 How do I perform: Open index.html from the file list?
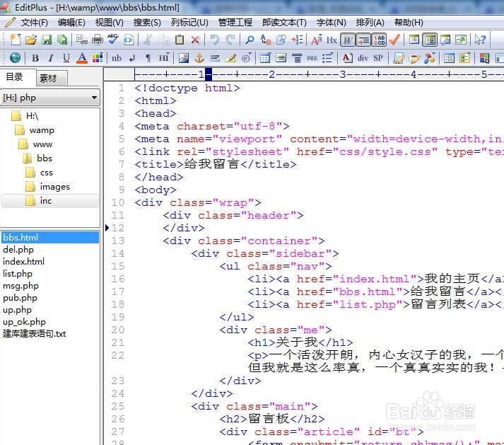pyautogui.click(x=23, y=262)
